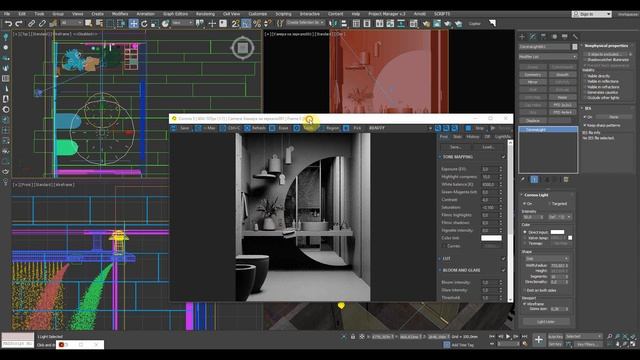Image resolution: width=640 pixels, height=360 pixels.
Task: Open the Modifiers menu
Action: tap(120, 14)
